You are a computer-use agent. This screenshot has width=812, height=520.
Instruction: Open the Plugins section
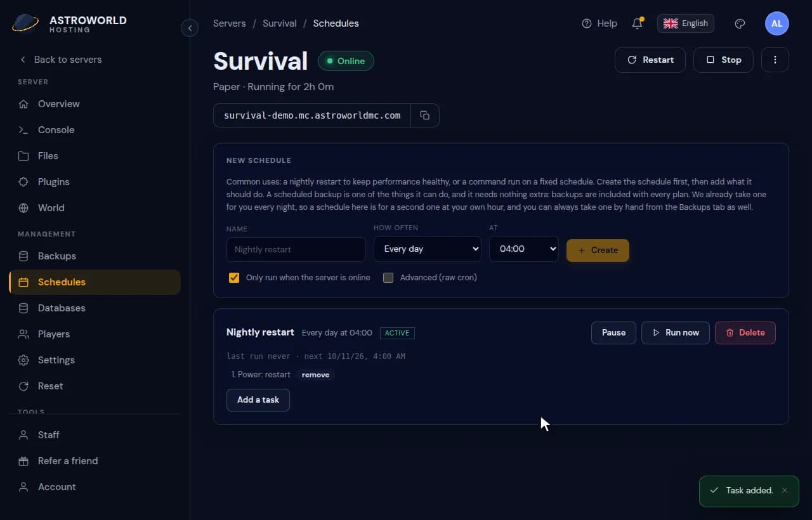tap(95, 182)
